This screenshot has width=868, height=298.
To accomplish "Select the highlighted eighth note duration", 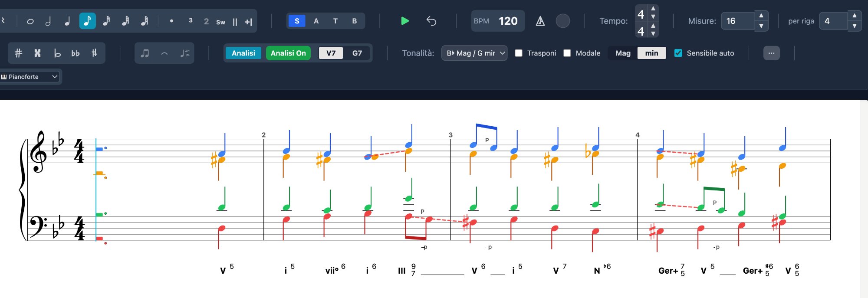I will (x=87, y=21).
